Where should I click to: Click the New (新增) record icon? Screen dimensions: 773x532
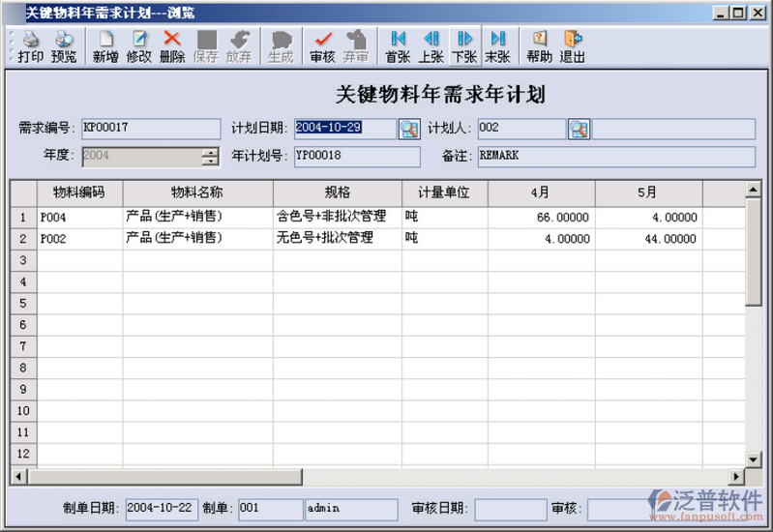[105, 46]
